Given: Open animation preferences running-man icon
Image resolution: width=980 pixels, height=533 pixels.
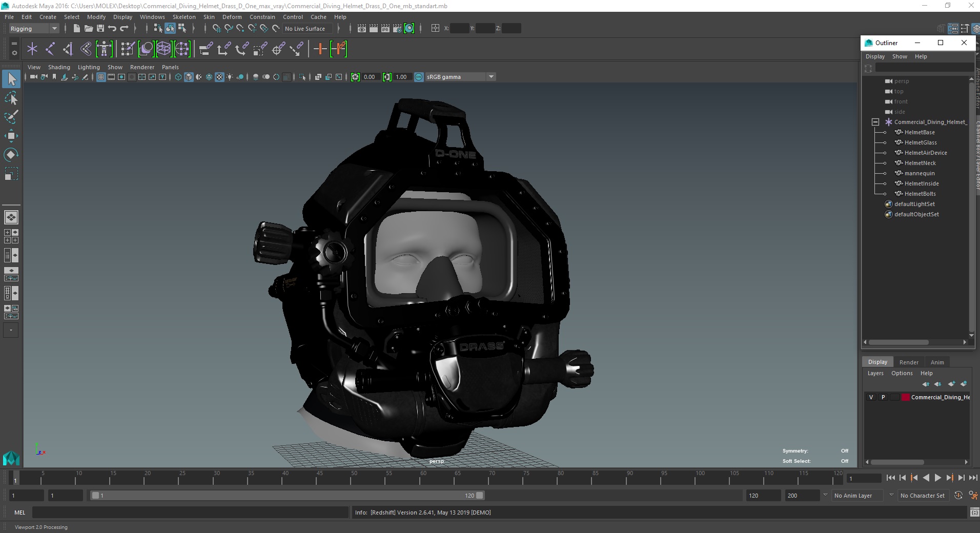Looking at the screenshot, I should tap(972, 496).
